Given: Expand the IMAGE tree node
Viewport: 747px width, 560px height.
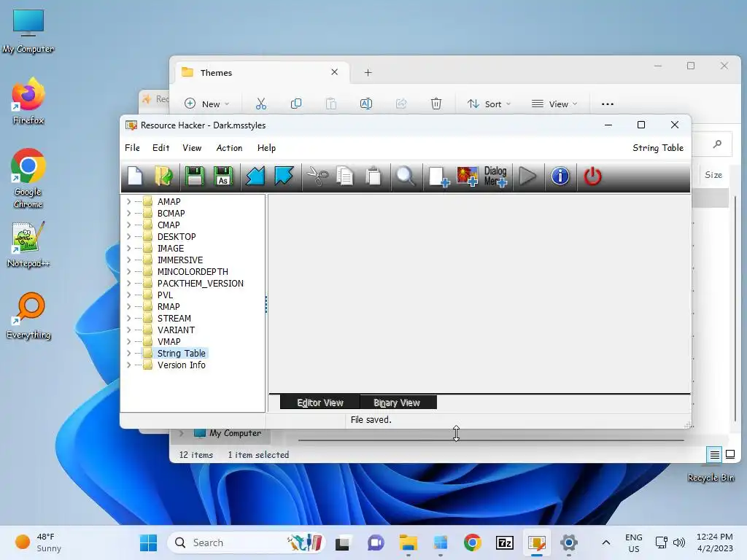Looking at the screenshot, I should (x=128, y=248).
